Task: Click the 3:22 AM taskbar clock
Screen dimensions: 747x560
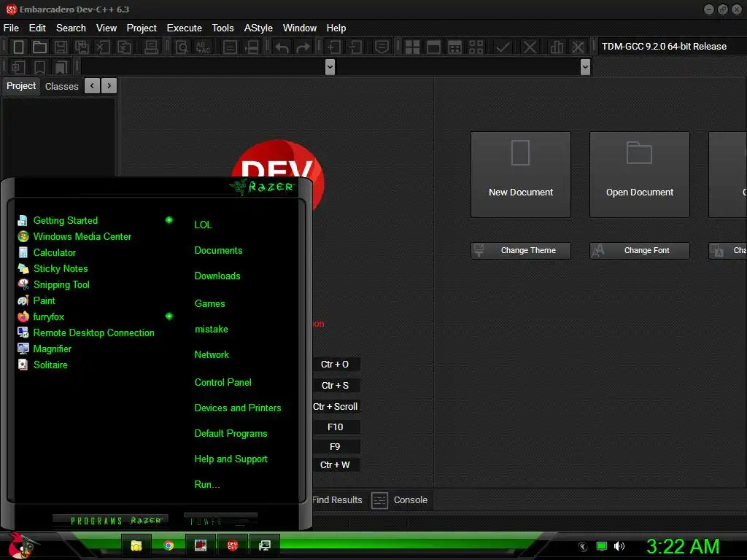Action: pos(682,547)
